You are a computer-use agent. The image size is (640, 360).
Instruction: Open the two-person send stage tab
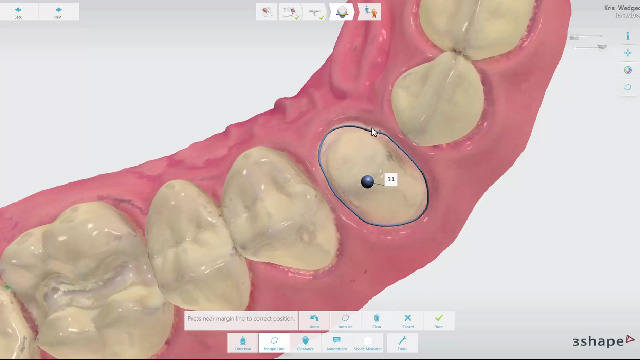(370, 12)
